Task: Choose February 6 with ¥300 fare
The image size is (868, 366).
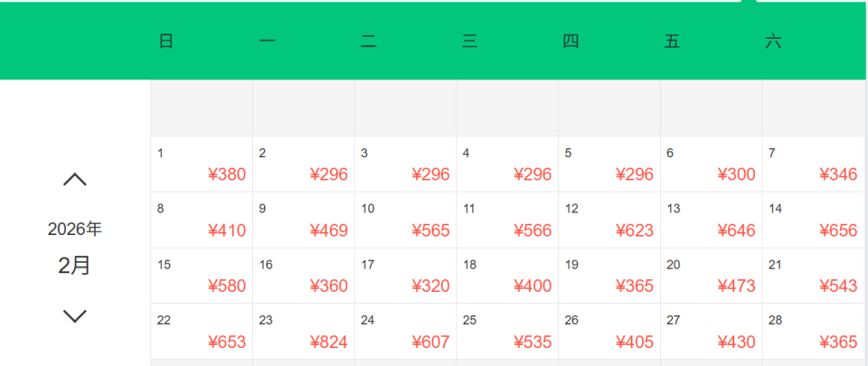Action: tap(712, 164)
